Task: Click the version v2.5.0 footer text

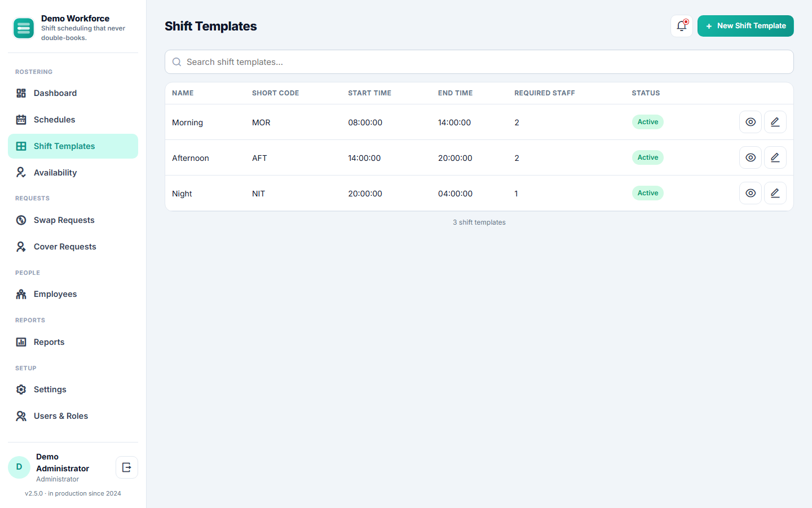Action: click(x=73, y=493)
